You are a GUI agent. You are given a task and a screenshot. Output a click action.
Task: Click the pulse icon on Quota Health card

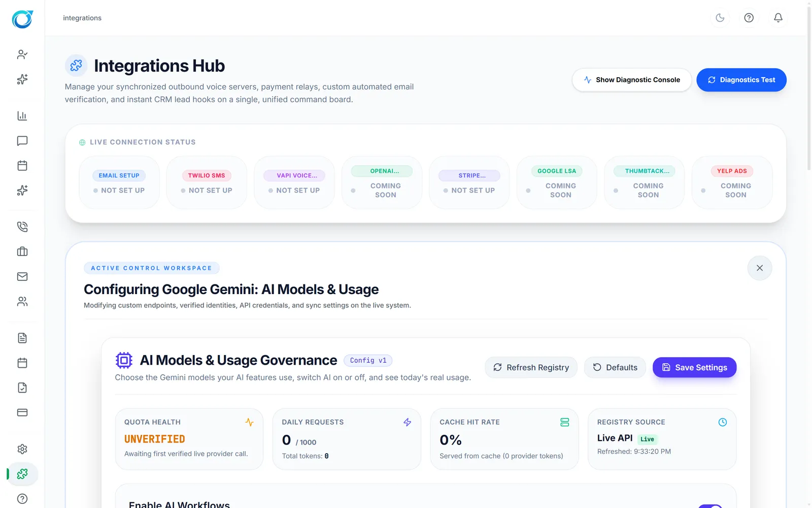coord(249,422)
